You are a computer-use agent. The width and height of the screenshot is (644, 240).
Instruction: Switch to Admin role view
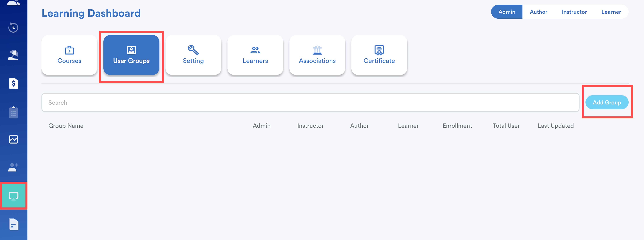[507, 12]
